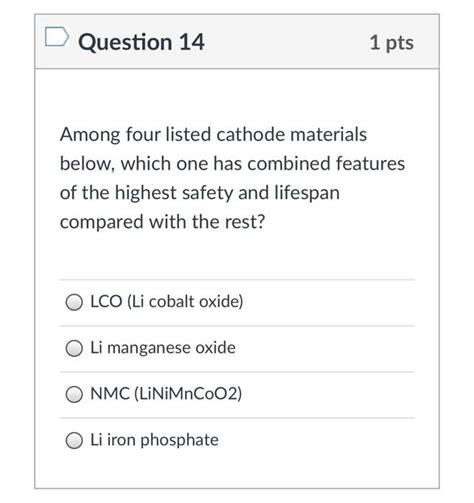Viewport: 474px width, 503px height.
Task: Click the "Li manganese oxide" answer text
Action: (x=163, y=348)
